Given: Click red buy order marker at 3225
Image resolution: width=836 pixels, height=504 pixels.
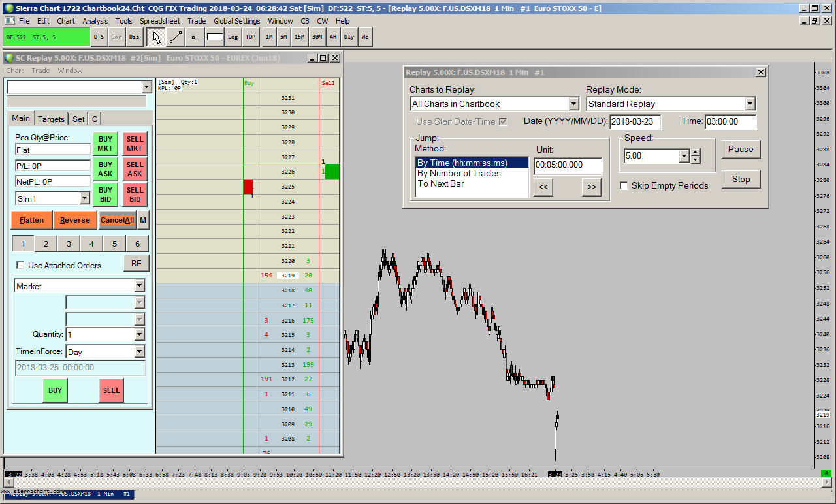Looking at the screenshot, I should [248, 187].
